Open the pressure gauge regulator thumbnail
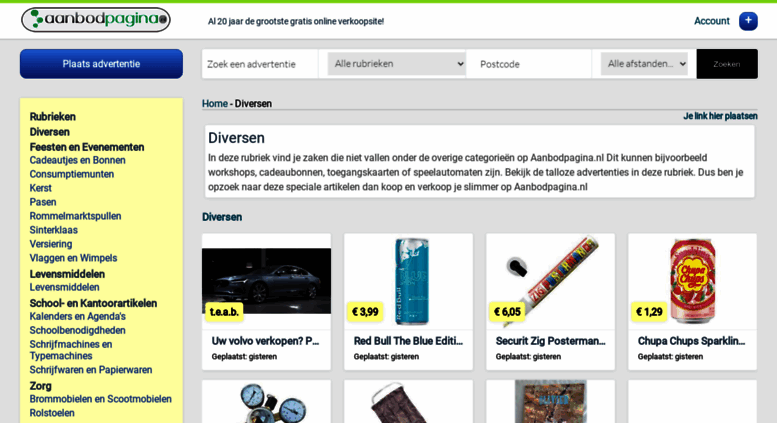Image resolution: width=777 pixels, height=423 pixels. (273, 403)
